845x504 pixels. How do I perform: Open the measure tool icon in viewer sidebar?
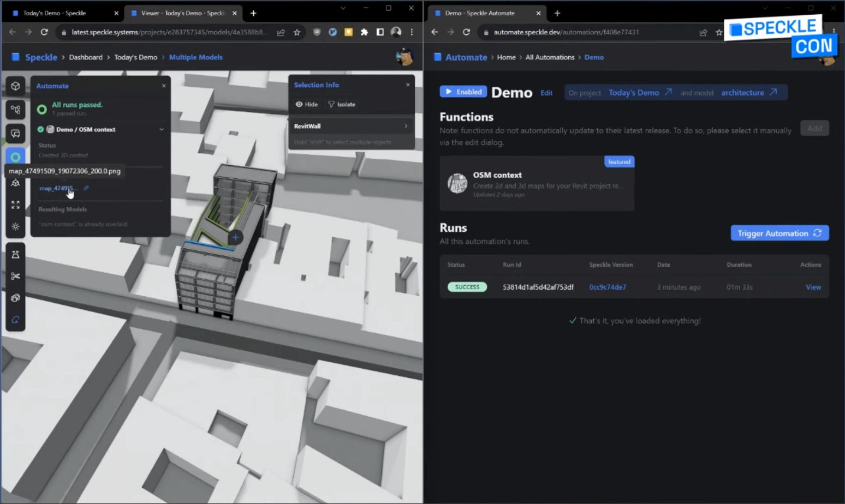click(15, 183)
